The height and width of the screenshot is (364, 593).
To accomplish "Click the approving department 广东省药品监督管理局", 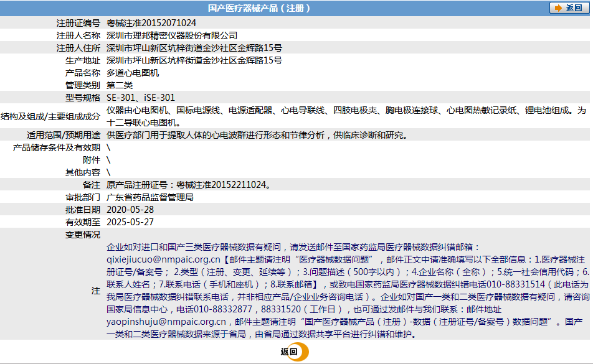I will tap(149, 197).
